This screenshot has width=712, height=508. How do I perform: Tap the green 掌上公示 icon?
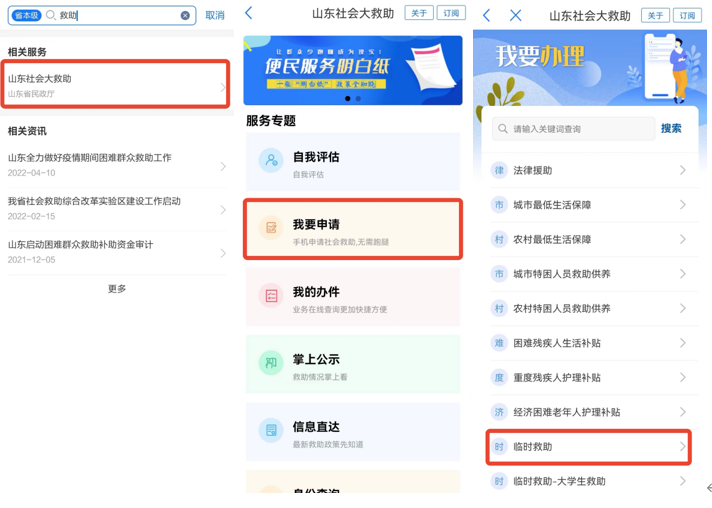[x=271, y=363]
